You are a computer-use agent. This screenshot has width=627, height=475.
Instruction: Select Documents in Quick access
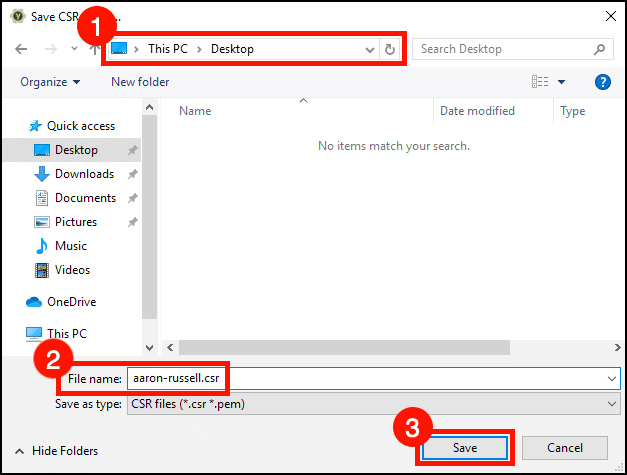click(x=85, y=198)
